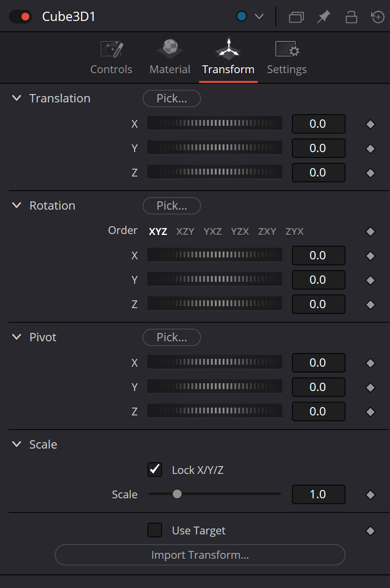Click the Translation Pick... button
This screenshot has width=390, height=588.
click(x=172, y=98)
